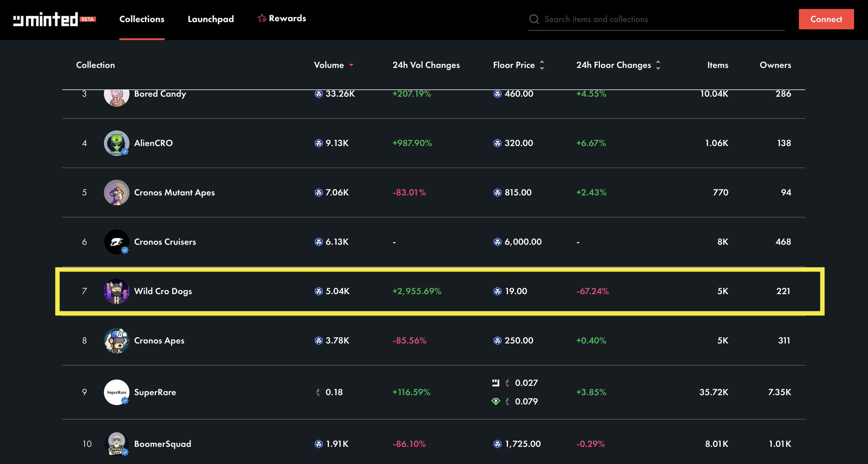Sort by Volume using the red arrow
Viewport: 868px width, 464px height.
click(351, 65)
